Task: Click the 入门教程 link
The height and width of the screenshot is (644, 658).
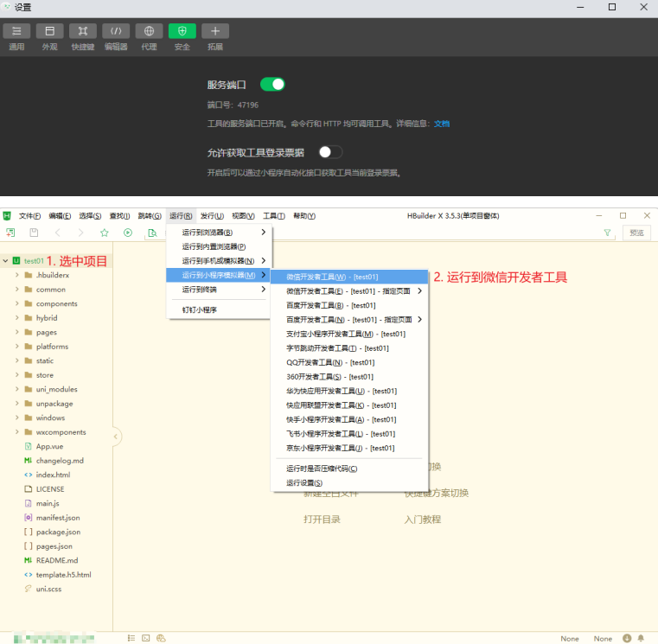Action: [x=423, y=520]
